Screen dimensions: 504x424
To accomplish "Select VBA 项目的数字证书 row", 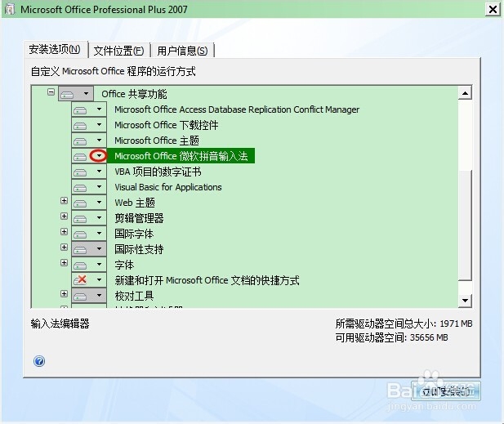I will pyautogui.click(x=158, y=172).
